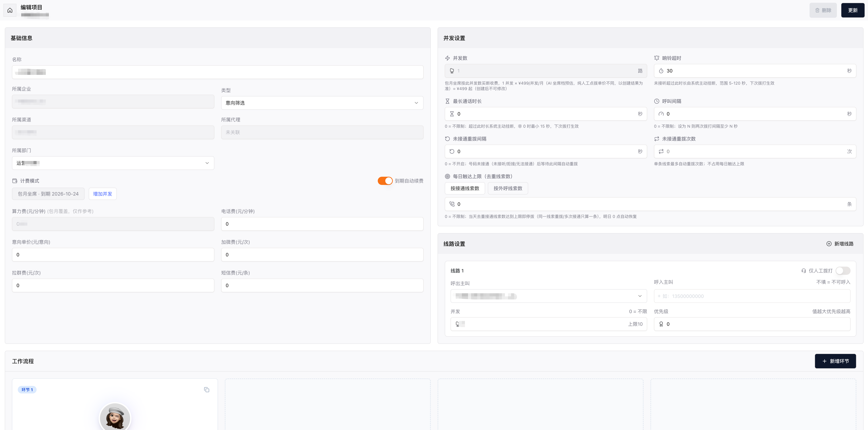Click the clock icon beside 呼叫间隔
The image size is (868, 430).
657,102
